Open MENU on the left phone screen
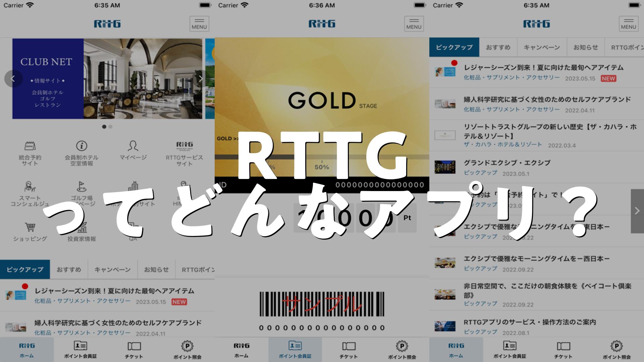This screenshot has width=644, height=362. 199,24
